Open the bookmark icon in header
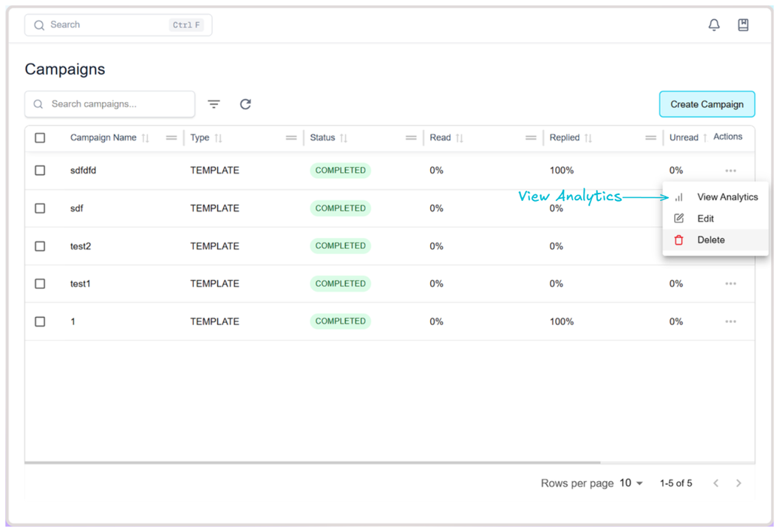 pyautogui.click(x=743, y=25)
